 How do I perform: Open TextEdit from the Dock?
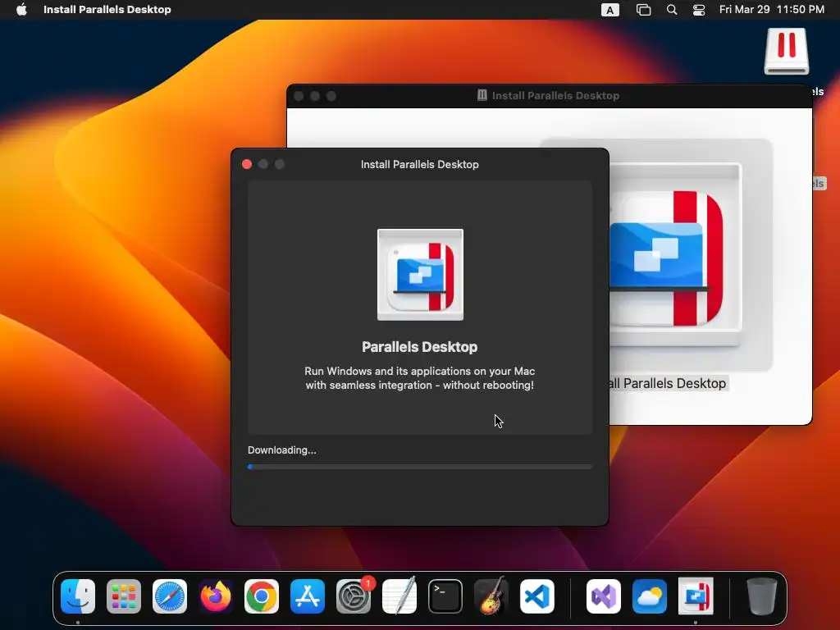click(399, 596)
